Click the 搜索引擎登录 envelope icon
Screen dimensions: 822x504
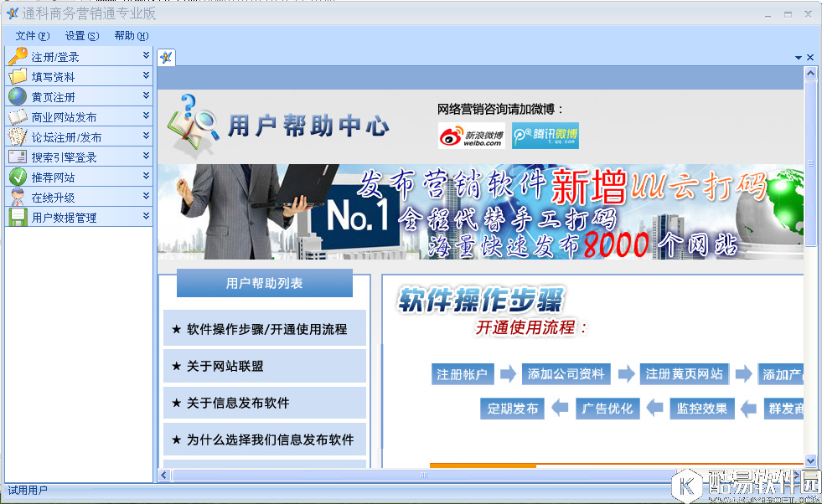(x=17, y=157)
